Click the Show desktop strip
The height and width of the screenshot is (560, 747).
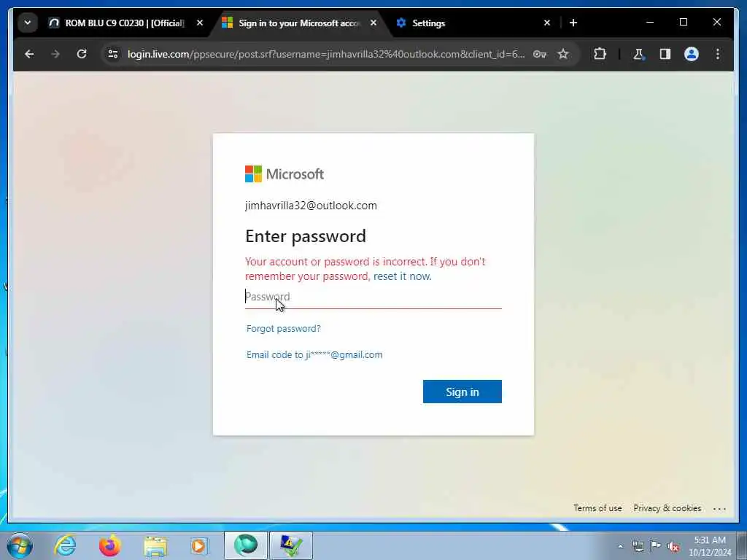(742, 545)
